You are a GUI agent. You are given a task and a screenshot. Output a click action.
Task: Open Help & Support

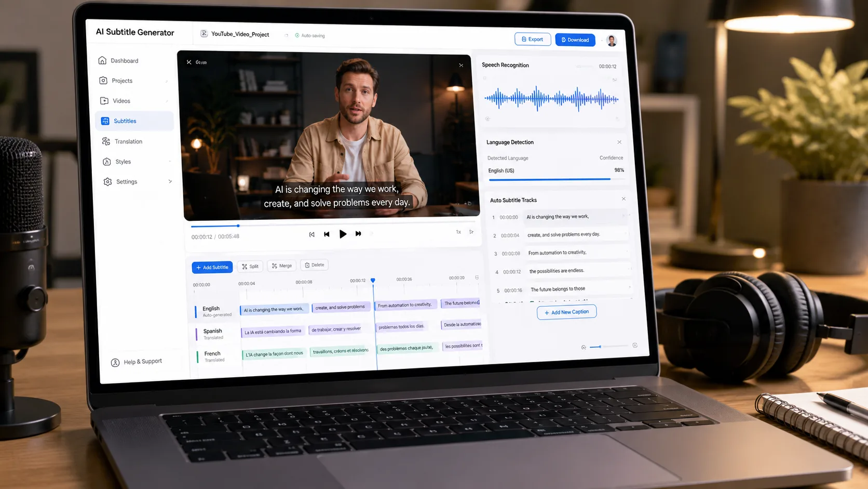pyautogui.click(x=137, y=362)
